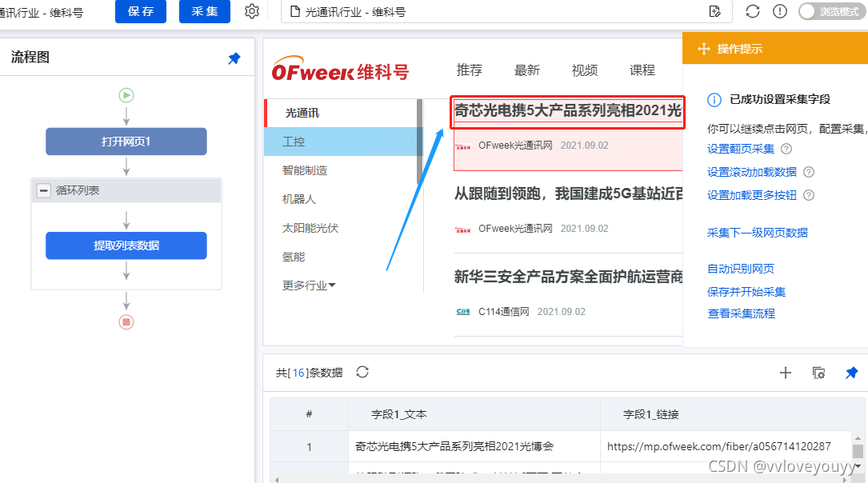Click the page icon in address bar
Screen dimensions: 868x483
[x=295, y=12]
